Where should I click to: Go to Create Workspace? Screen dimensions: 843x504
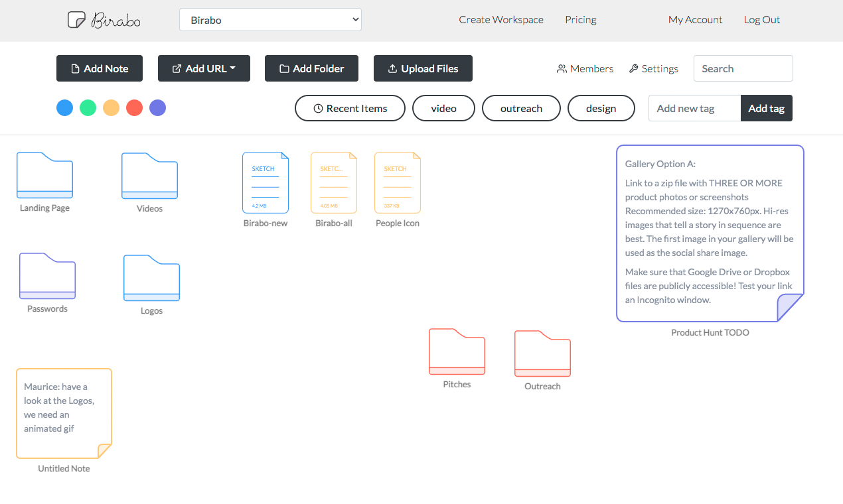pos(501,20)
